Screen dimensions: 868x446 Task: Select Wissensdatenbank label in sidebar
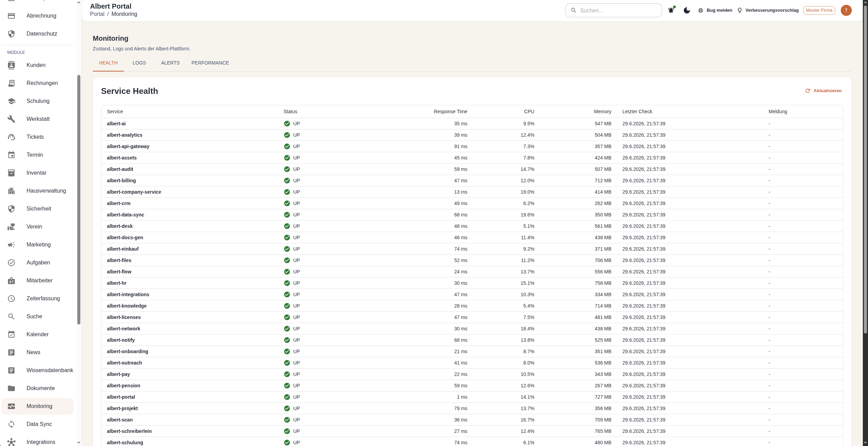(x=50, y=370)
